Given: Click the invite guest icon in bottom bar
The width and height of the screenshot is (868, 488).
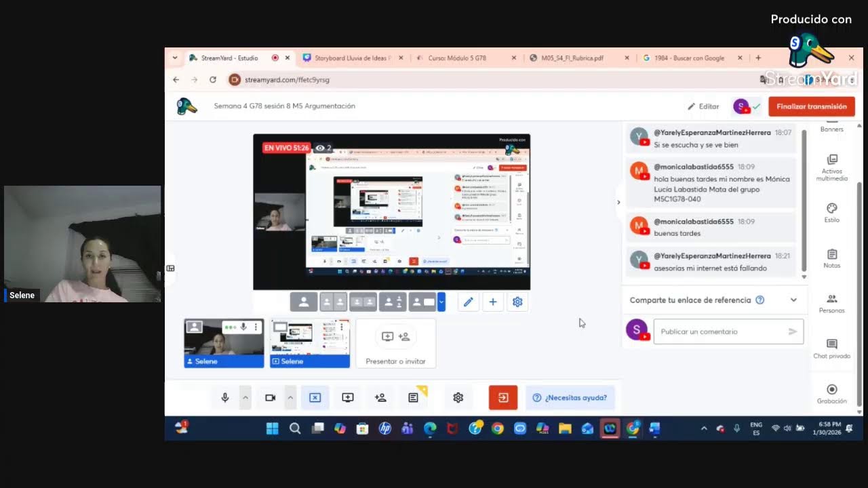Looking at the screenshot, I should point(380,398).
